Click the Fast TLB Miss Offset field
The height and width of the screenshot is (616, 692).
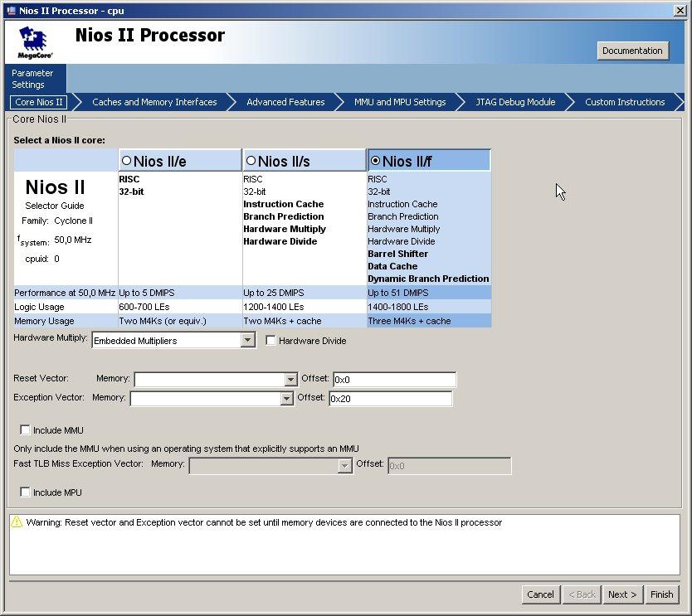[449, 466]
